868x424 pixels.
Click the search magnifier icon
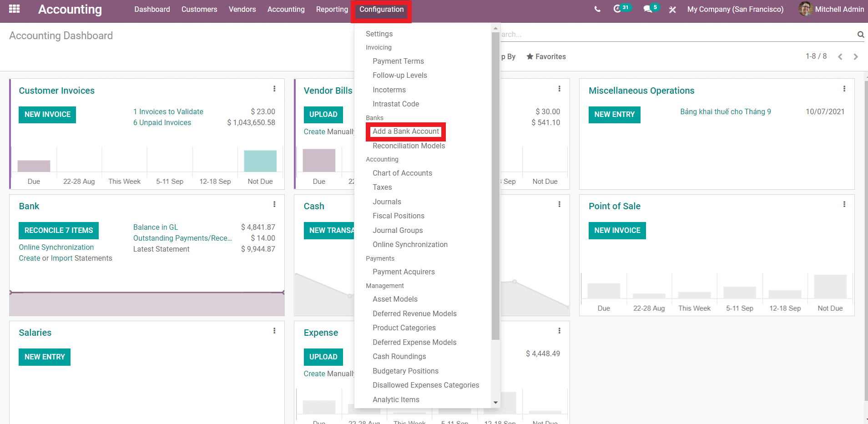pyautogui.click(x=860, y=35)
